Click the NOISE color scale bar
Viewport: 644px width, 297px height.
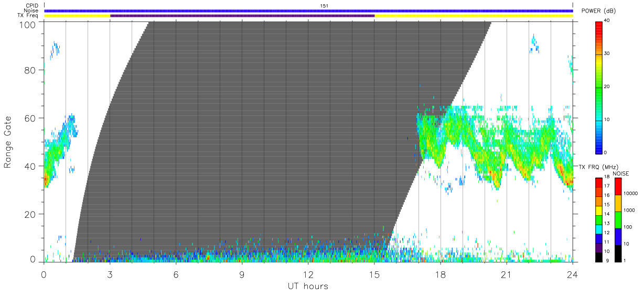pyautogui.click(x=618, y=219)
